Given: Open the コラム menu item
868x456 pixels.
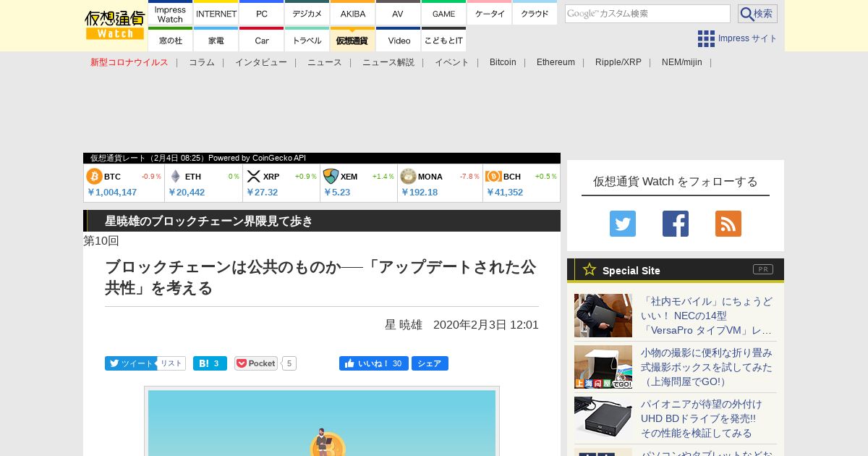Looking at the screenshot, I should [202, 62].
